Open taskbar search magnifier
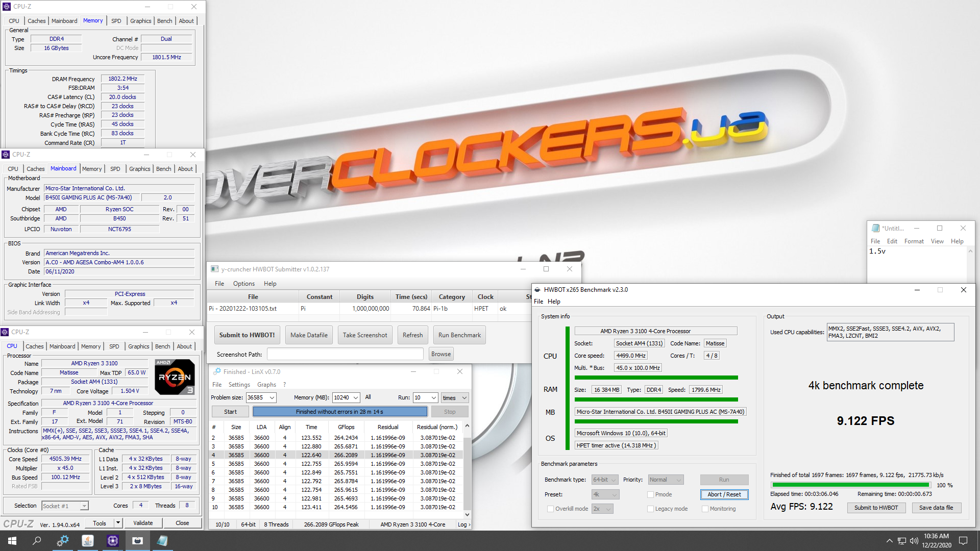Screen dimensions: 980x551 [x=37, y=541]
